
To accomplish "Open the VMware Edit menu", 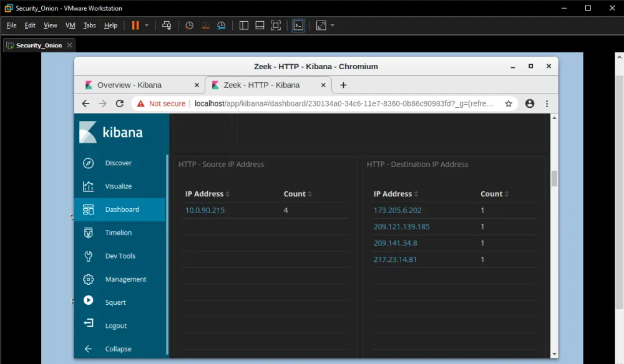I will 30,26.
